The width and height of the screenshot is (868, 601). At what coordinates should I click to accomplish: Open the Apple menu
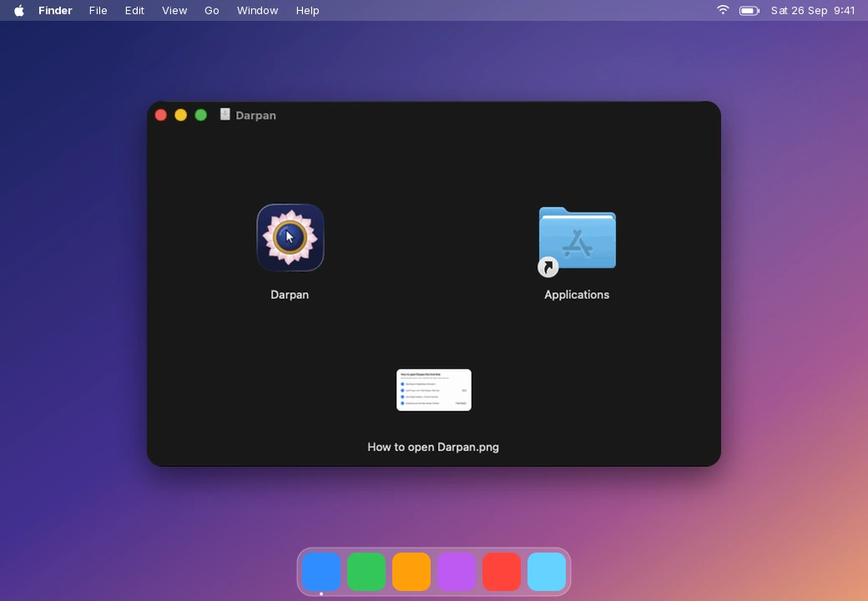pyautogui.click(x=19, y=11)
